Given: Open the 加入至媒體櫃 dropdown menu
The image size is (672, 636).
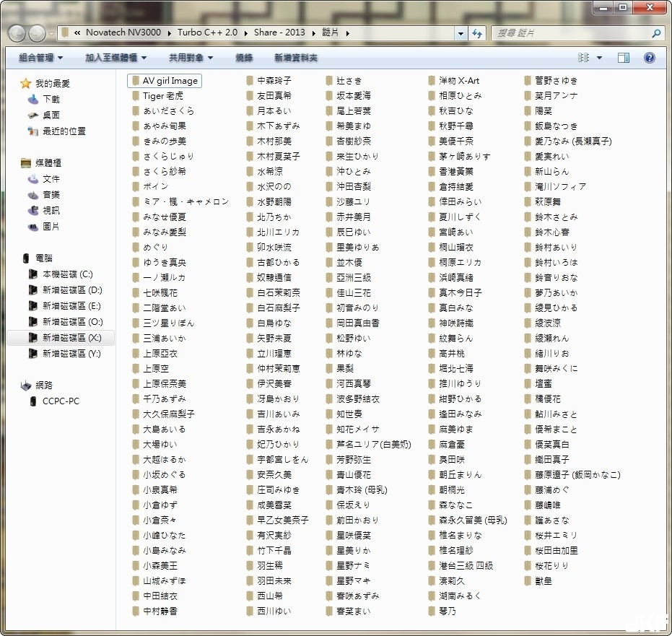Looking at the screenshot, I should click(115, 58).
